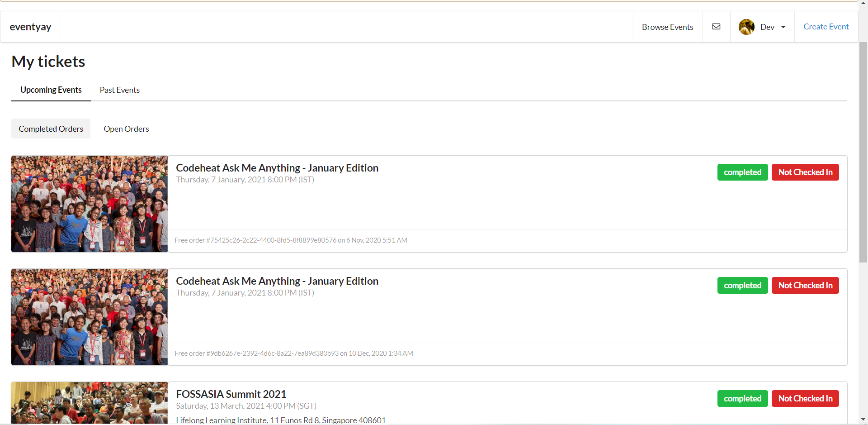
Task: Open the mail envelope icon in navbar
Action: 716,27
